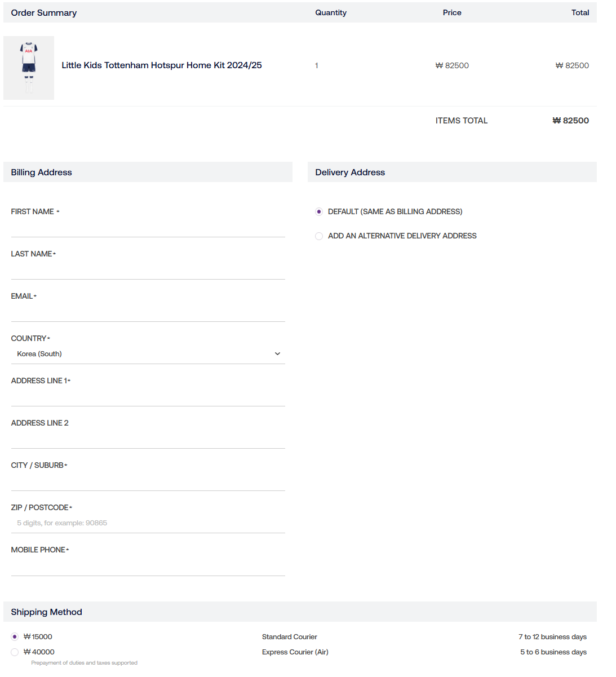Click the Order Summary heading
The image size is (616, 677).
point(44,12)
